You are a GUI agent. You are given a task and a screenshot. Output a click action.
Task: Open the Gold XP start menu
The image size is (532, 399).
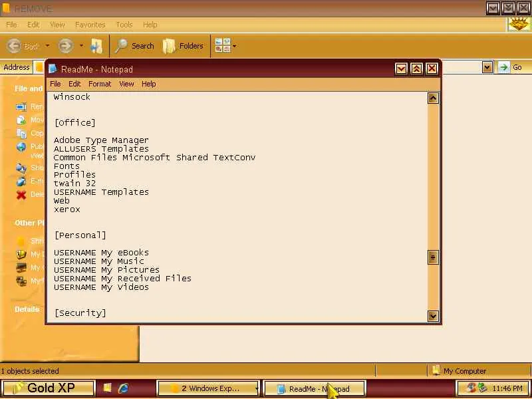pyautogui.click(x=47, y=388)
